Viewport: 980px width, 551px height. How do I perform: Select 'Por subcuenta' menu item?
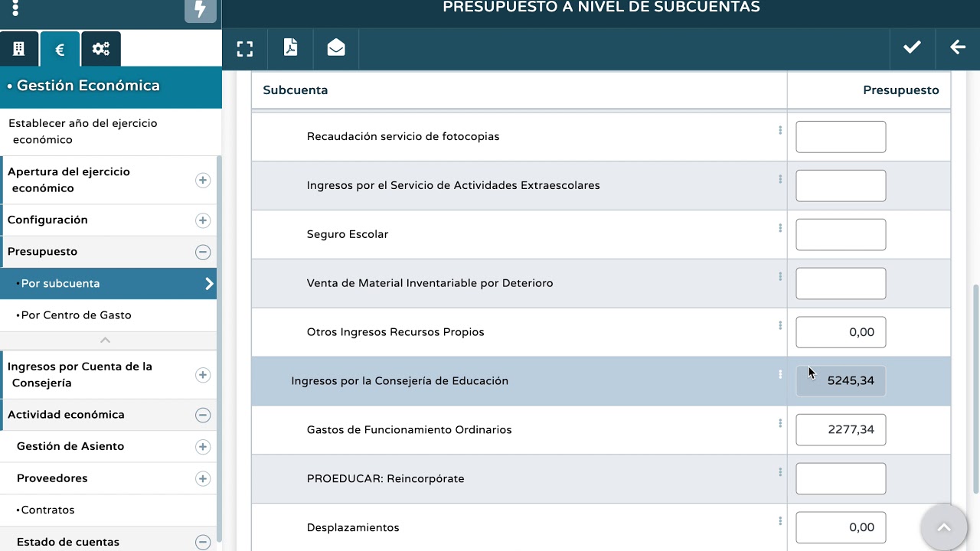pos(108,284)
